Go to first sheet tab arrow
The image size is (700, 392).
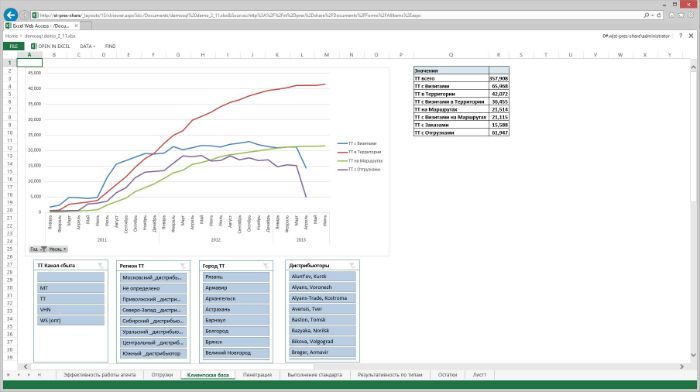[8, 375]
